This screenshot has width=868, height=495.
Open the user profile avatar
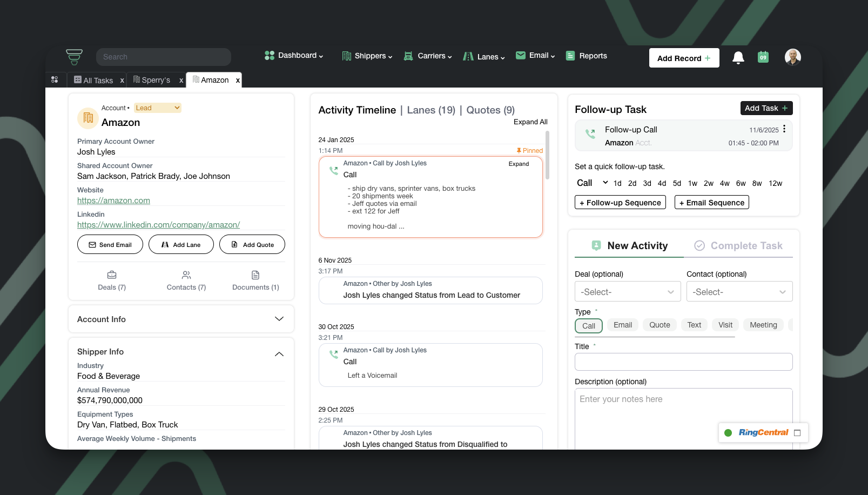[792, 57]
